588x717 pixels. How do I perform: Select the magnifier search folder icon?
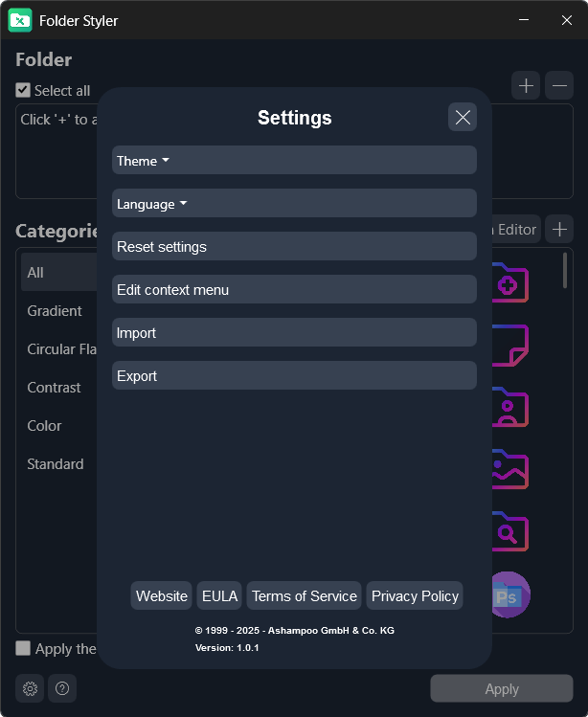[509, 531]
